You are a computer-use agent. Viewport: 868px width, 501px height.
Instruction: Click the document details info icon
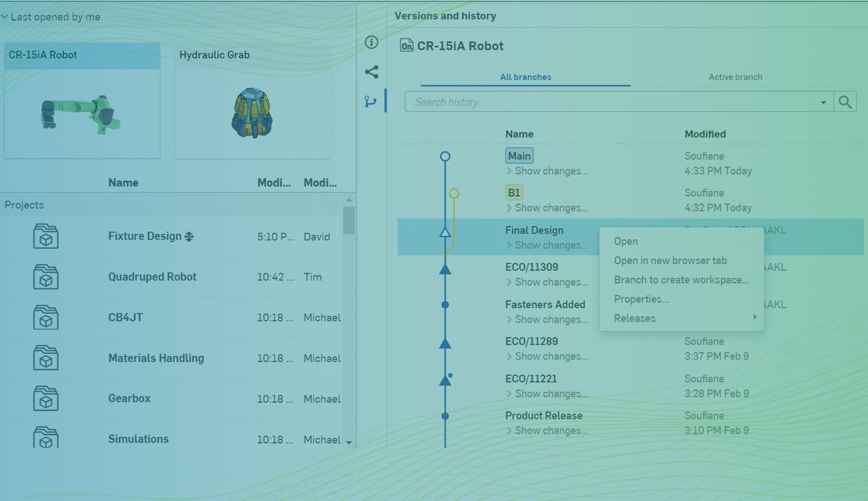point(371,43)
